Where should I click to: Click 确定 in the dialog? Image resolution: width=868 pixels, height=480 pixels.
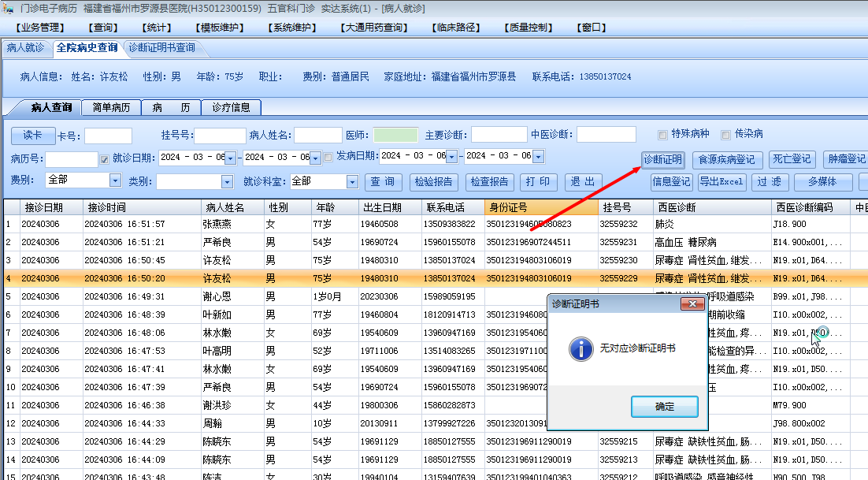[x=664, y=407]
